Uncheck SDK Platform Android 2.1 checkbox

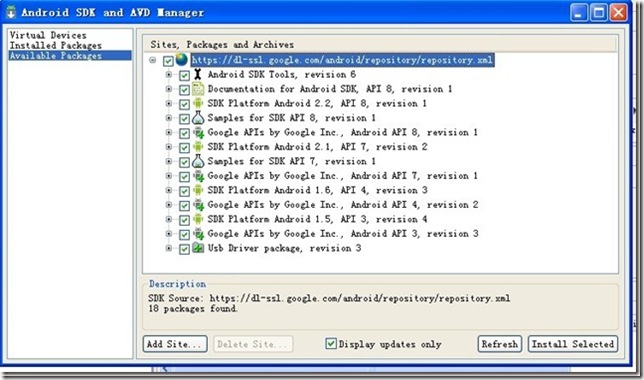(x=184, y=147)
